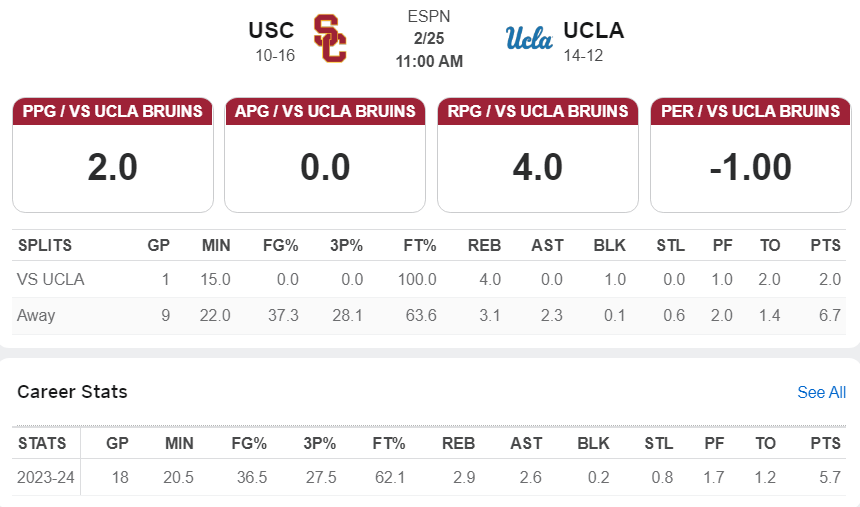Open See All career stats
This screenshot has width=860, height=507.
coord(821,392)
